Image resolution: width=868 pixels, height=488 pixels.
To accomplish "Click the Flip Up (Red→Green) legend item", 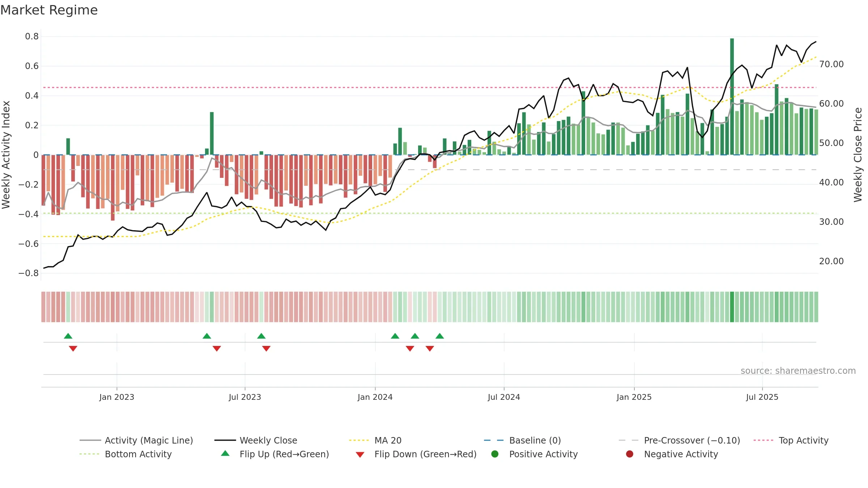I will [275, 454].
